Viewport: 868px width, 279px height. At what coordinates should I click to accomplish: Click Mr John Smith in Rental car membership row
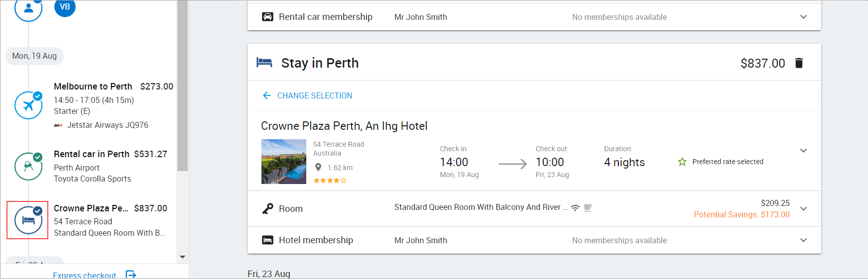(x=421, y=17)
